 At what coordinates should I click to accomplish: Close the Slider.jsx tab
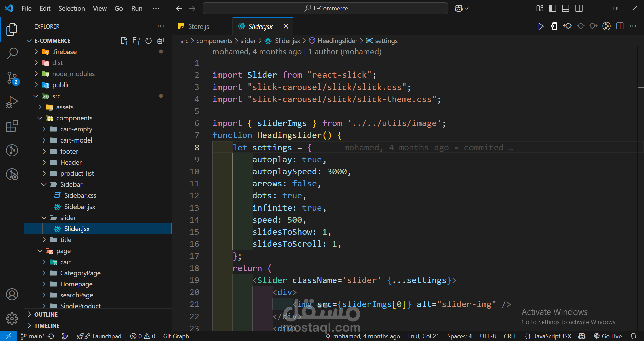[x=286, y=26]
